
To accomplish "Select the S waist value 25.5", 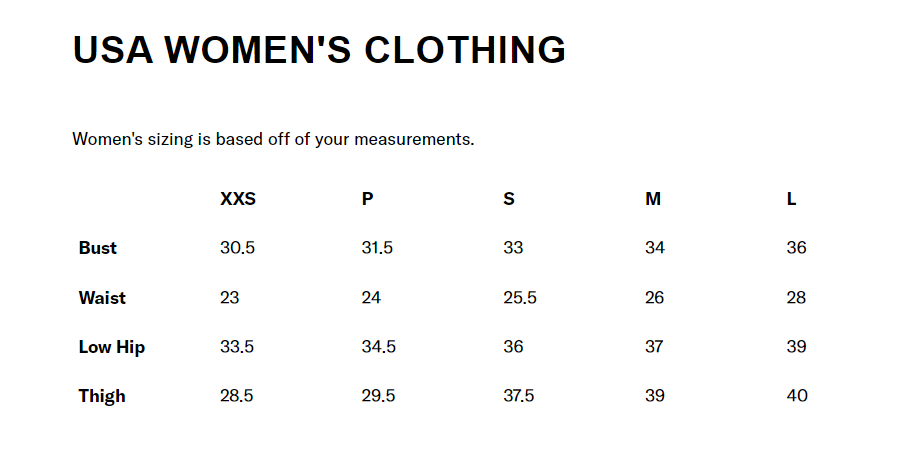I will coord(520,298).
